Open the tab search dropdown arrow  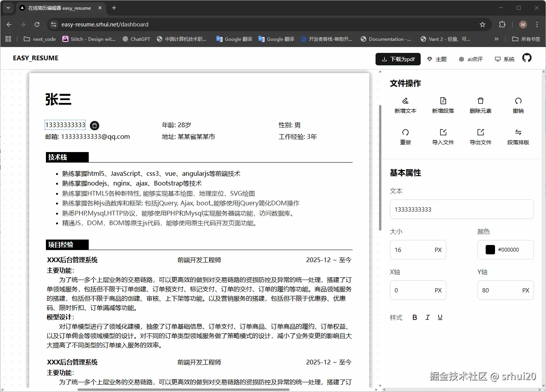point(8,8)
